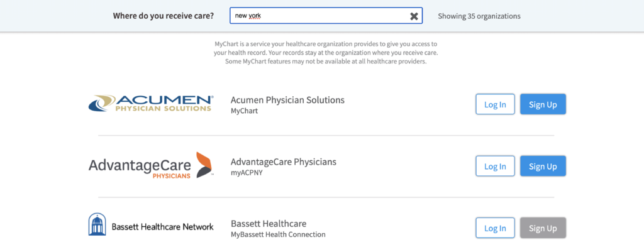
Task: Log in to Bassett Healthcare
Action: [x=495, y=228]
